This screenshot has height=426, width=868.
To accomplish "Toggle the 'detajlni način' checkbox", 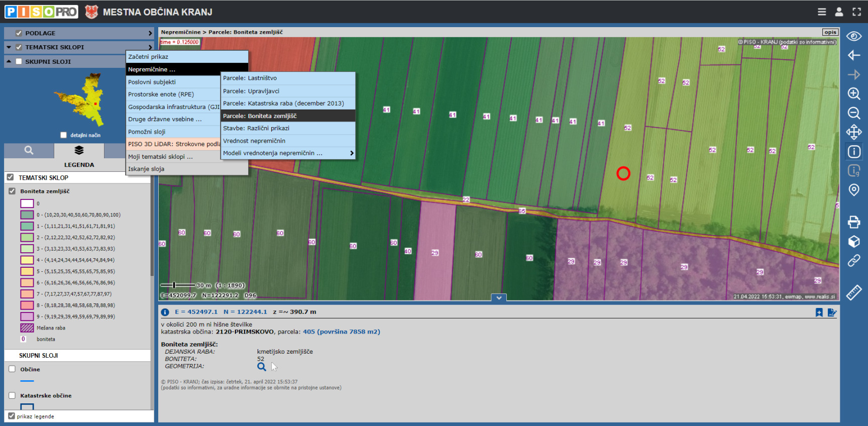I will [x=63, y=135].
